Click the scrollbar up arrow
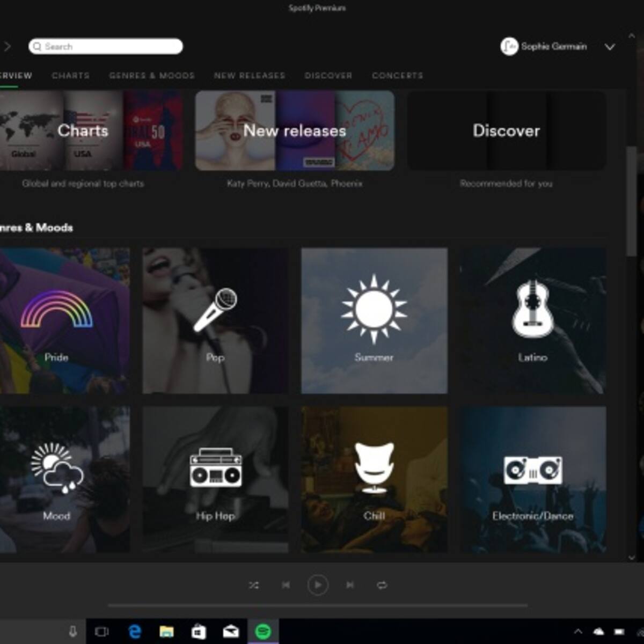Image resolution: width=644 pixels, height=644 pixels. pyautogui.click(x=632, y=35)
